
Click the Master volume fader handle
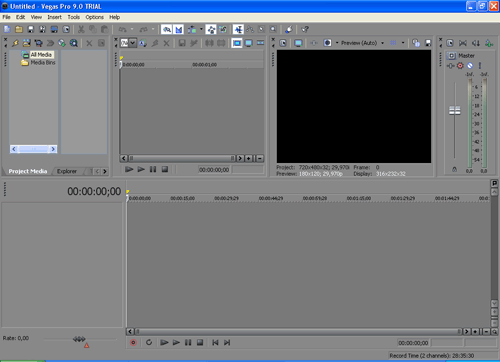tap(455, 110)
